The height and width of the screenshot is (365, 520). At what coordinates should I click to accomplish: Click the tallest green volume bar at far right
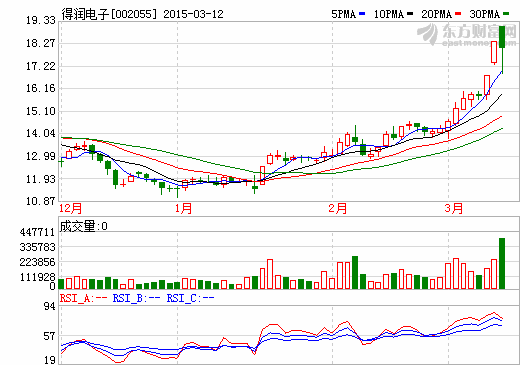tap(502, 263)
